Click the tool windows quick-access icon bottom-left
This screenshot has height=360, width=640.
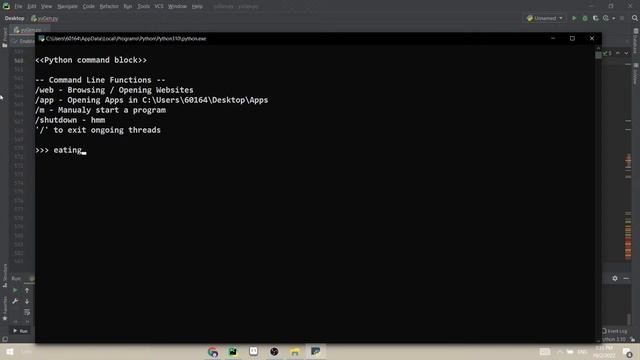[x=4, y=339]
